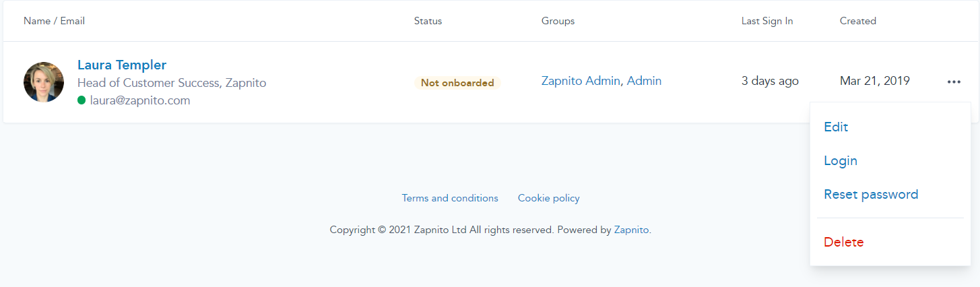Click the Not onboarded status badge
Screen dimensions: 980x287
click(x=457, y=83)
